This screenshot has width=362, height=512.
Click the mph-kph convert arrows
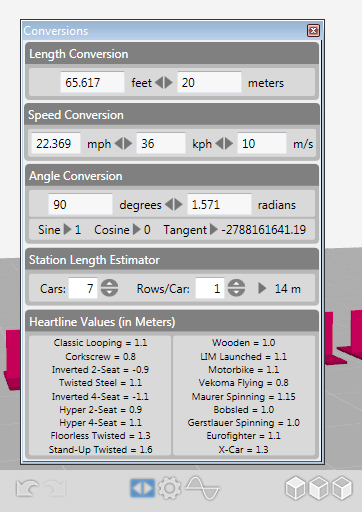(x=123, y=144)
